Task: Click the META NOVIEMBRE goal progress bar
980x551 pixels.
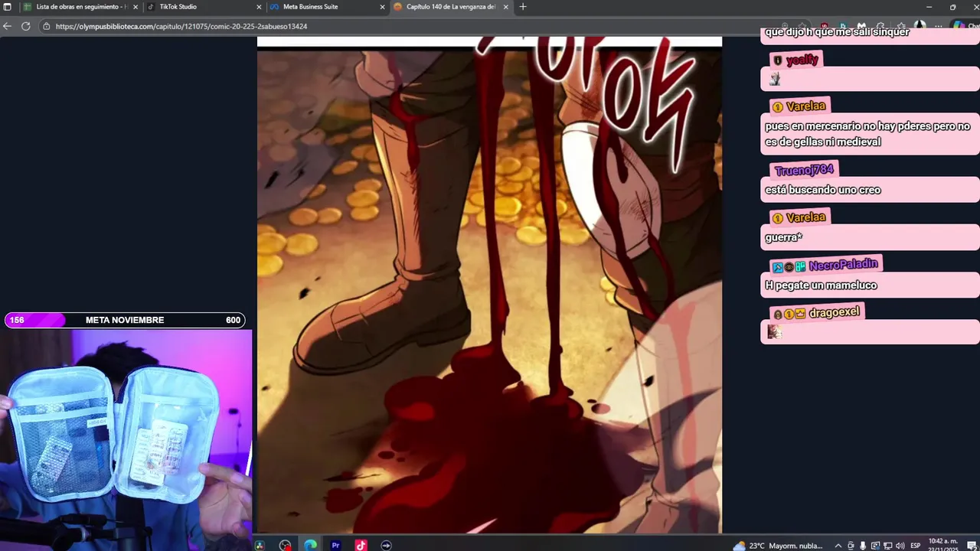Action: point(125,320)
